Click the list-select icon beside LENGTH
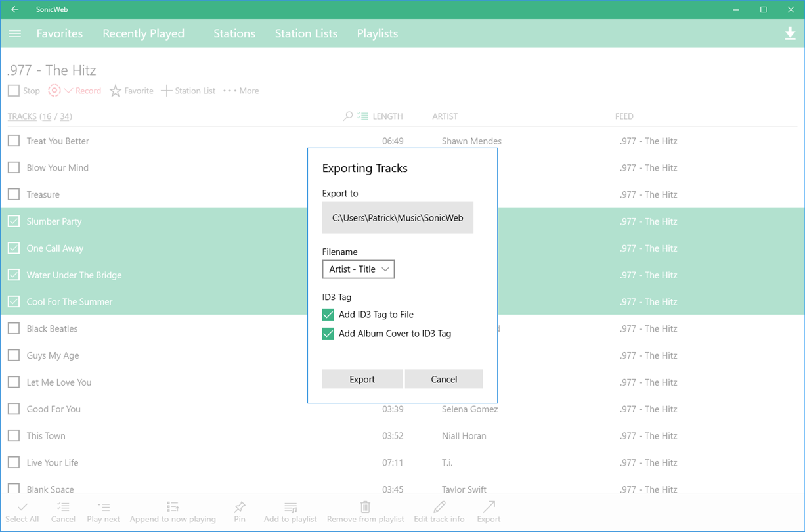The width and height of the screenshot is (805, 532). pos(363,116)
